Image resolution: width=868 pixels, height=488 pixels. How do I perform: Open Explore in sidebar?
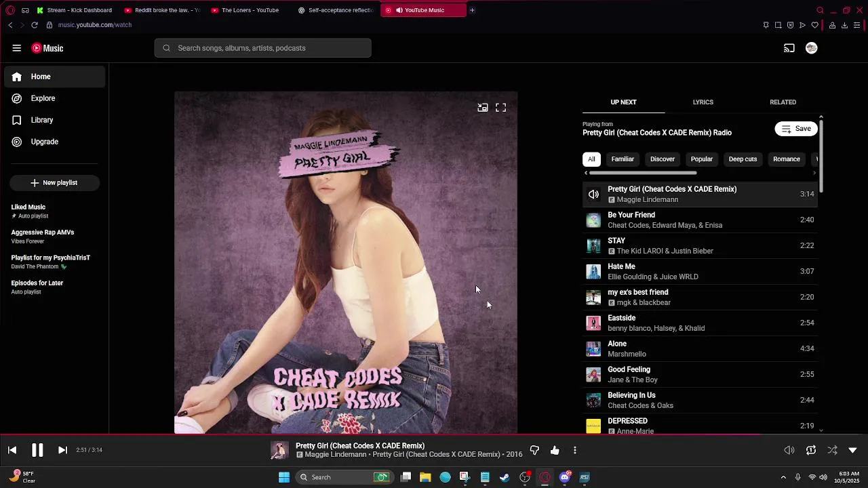click(55, 98)
